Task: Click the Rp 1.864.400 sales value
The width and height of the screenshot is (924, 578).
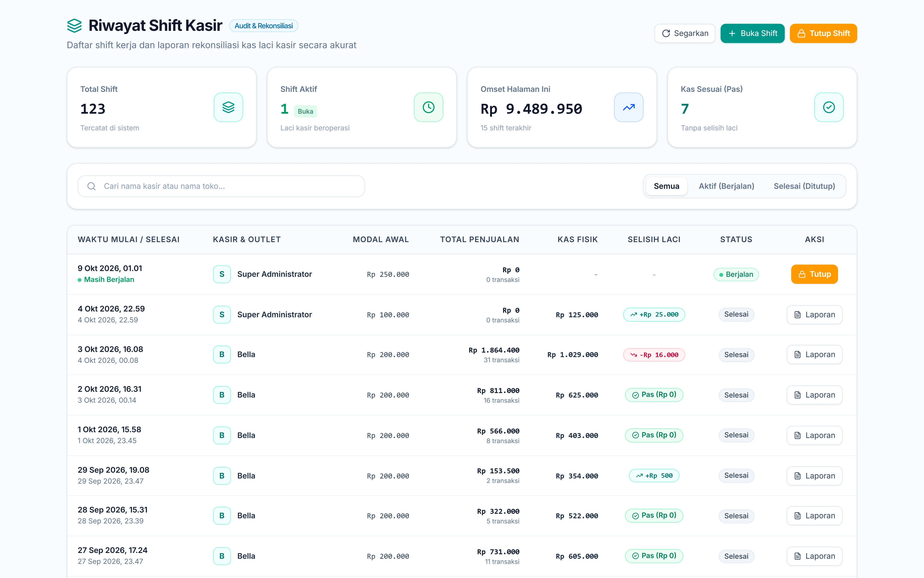Action: [x=494, y=350]
